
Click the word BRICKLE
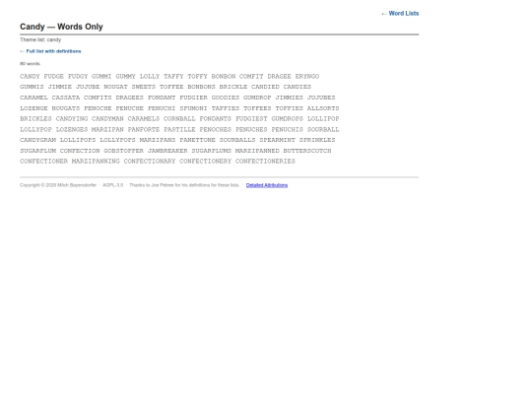(233, 87)
